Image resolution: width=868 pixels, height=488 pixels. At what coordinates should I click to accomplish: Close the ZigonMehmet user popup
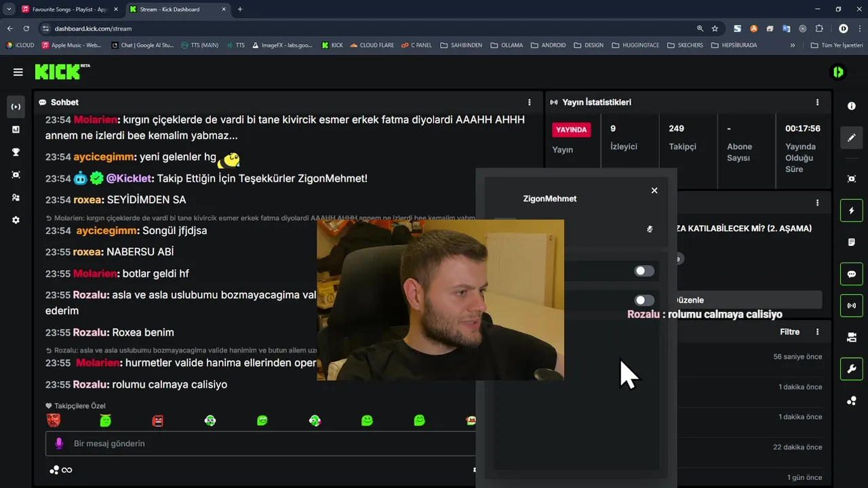pyautogui.click(x=654, y=190)
